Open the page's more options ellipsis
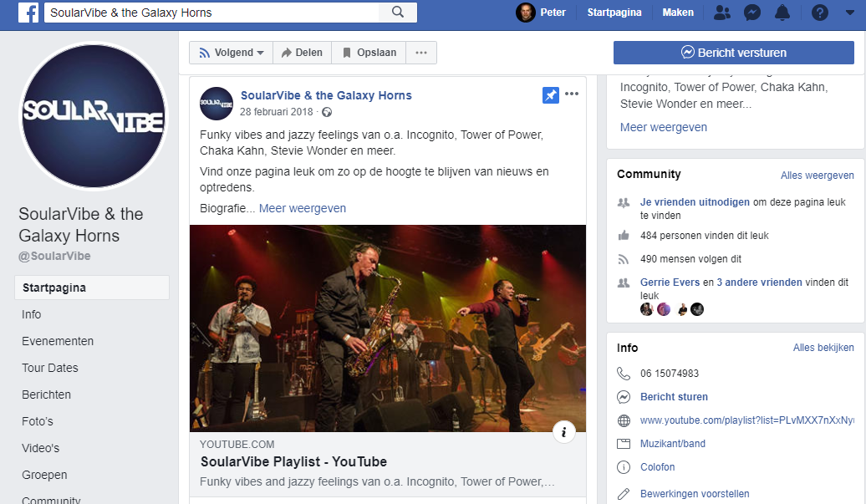This screenshot has width=866, height=504. tap(421, 53)
